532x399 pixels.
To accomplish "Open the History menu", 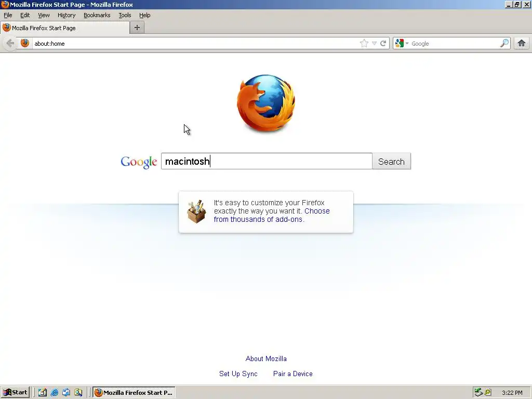I will [66, 15].
